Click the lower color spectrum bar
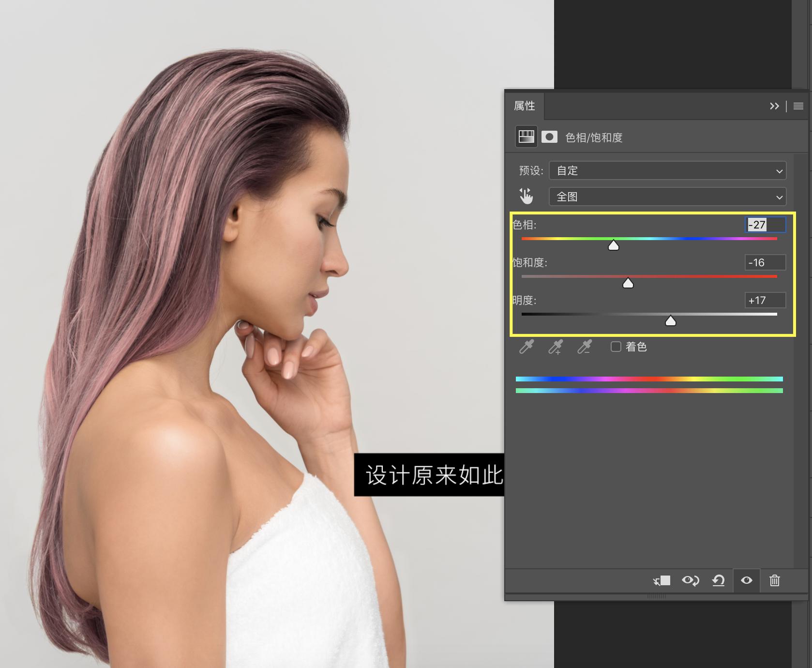The height and width of the screenshot is (668, 812). [x=649, y=391]
